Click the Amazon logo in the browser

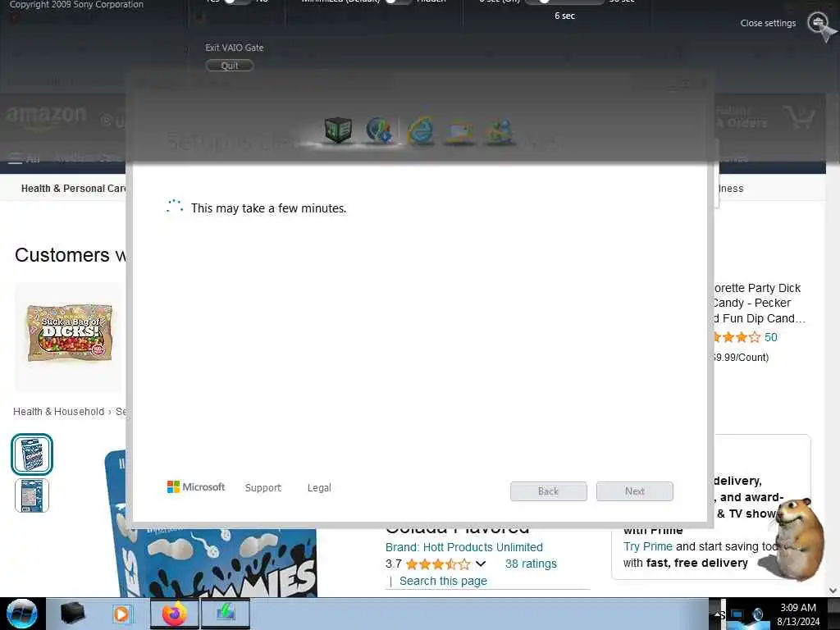pos(46,118)
